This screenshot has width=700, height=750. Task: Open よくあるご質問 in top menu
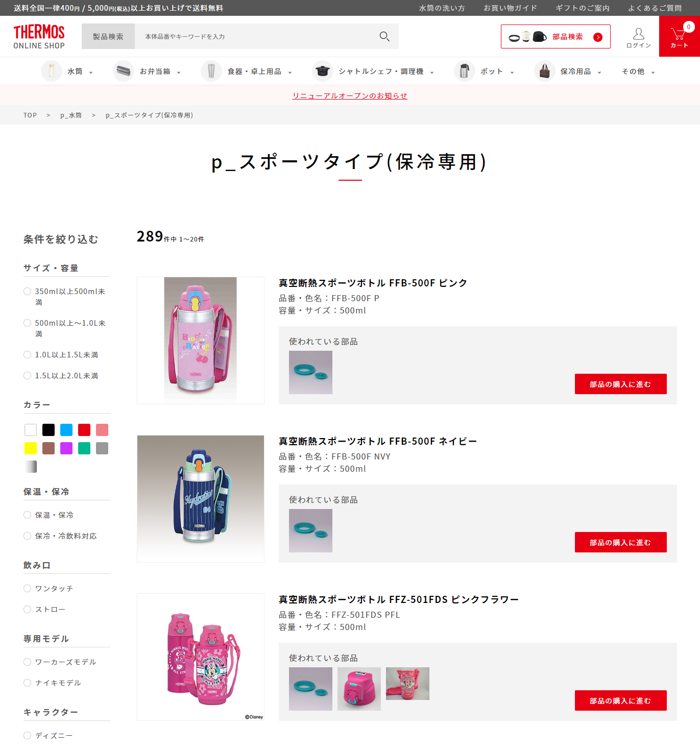pos(655,8)
